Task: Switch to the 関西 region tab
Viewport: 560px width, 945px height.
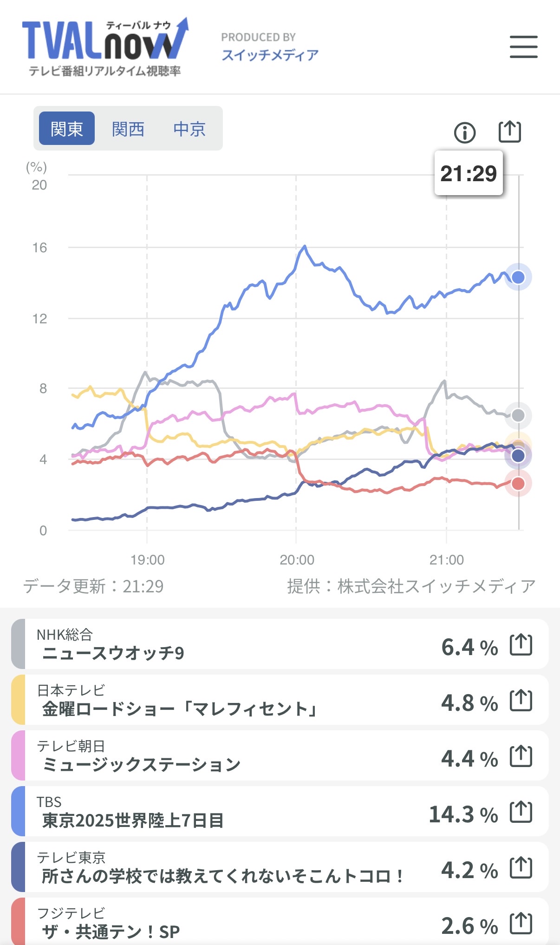Action: (128, 129)
